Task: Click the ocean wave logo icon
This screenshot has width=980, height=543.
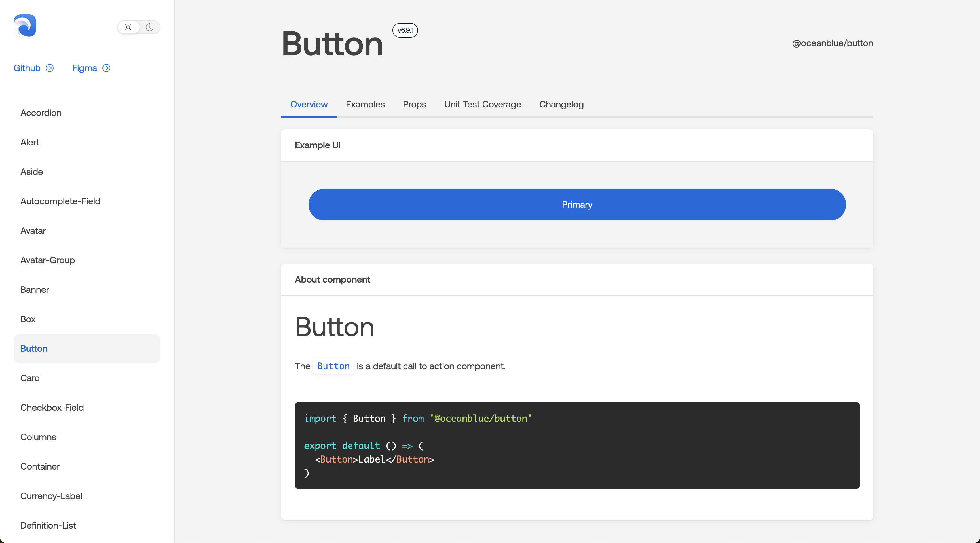Action: point(24,26)
